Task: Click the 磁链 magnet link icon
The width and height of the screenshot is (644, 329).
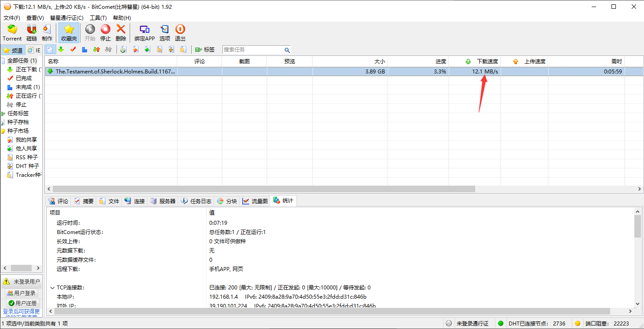Action: [32, 33]
